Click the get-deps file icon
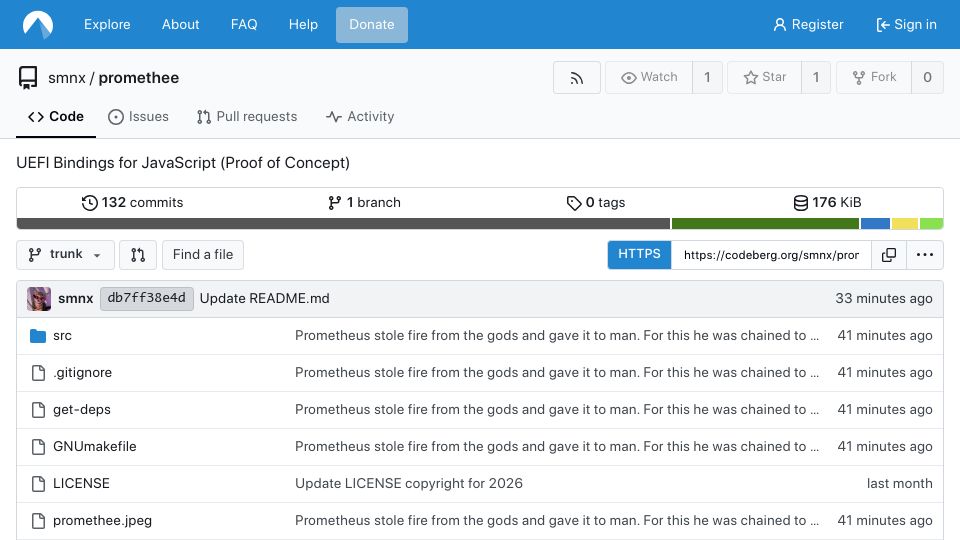The height and width of the screenshot is (540, 960). [x=38, y=410]
